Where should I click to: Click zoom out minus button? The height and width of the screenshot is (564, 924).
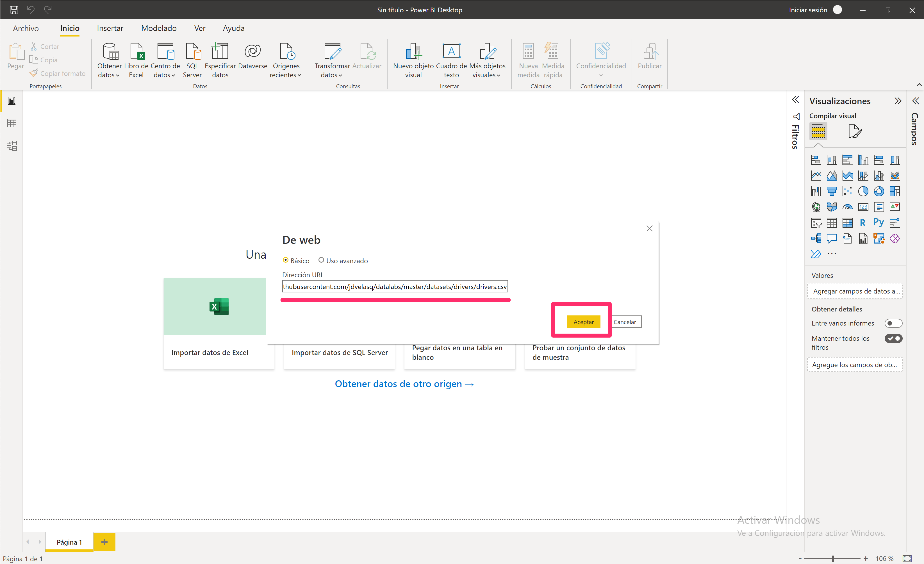[800, 558]
